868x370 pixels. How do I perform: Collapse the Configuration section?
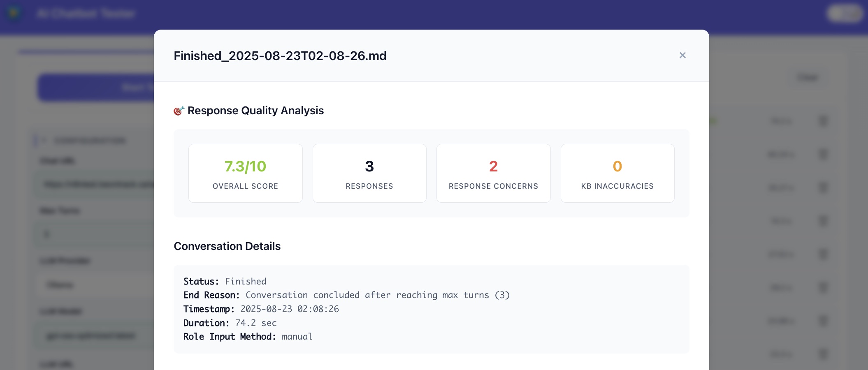pos(43,141)
